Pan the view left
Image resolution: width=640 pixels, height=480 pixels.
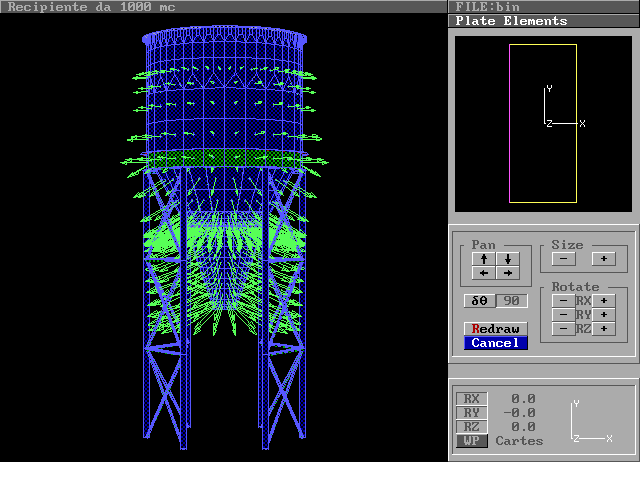coord(484,273)
